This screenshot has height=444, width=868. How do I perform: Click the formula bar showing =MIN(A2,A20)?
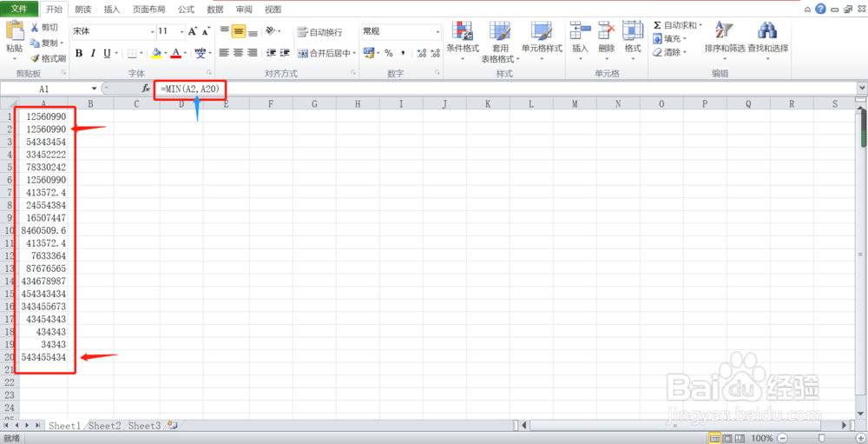(x=508, y=88)
